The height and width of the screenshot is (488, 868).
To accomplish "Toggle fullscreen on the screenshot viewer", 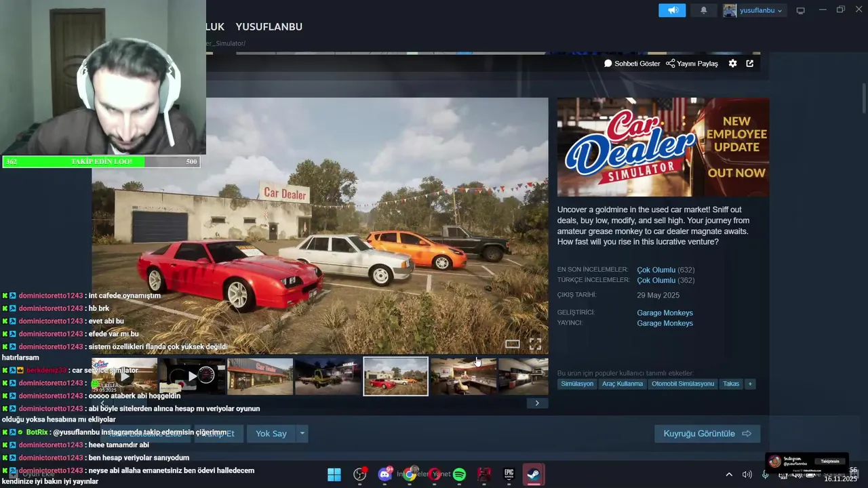I will 535,344.
